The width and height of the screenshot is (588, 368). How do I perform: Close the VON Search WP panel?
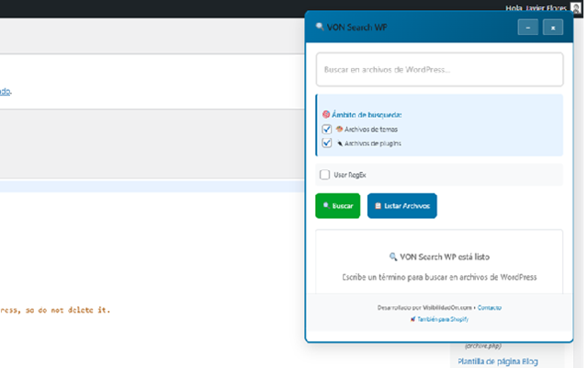pyautogui.click(x=553, y=28)
